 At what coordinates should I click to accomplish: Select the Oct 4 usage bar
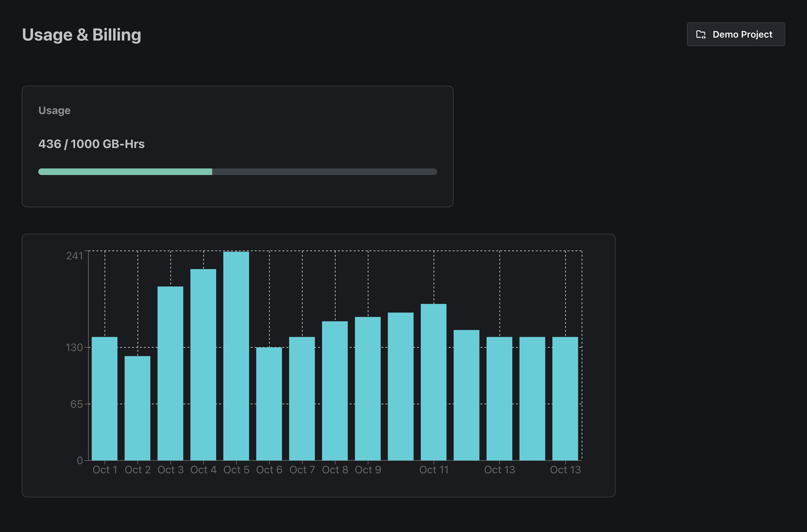pos(203,365)
